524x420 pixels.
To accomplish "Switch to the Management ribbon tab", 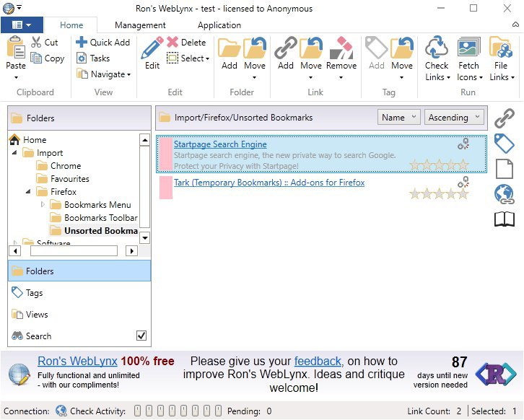I will (x=140, y=25).
